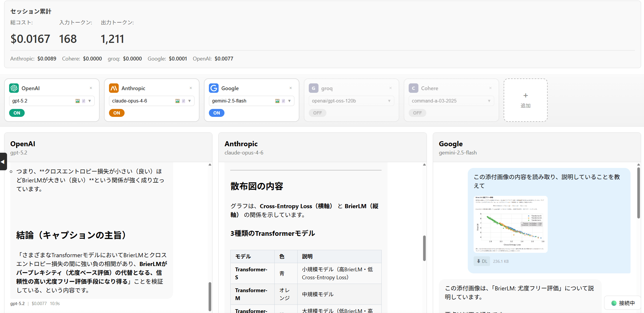Open the attached scatter plot thumbnail
Image resolution: width=644 pixels, height=313 pixels.
[510, 224]
